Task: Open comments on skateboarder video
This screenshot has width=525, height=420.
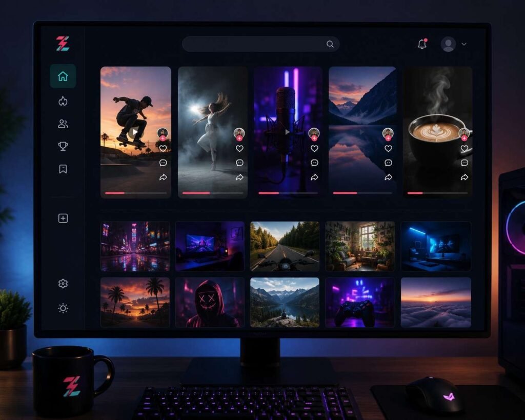Action: click(x=163, y=163)
